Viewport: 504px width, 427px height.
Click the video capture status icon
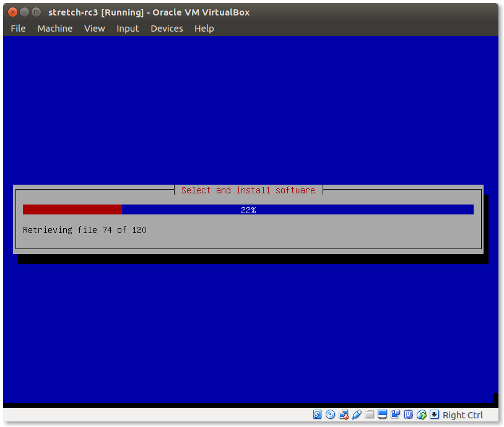[x=396, y=415]
